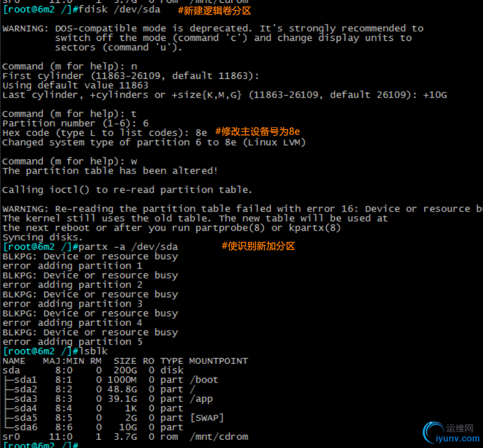The width and height of the screenshot is (483, 448).
Task: Click 'error adding partition 1' line
Action: [73, 266]
